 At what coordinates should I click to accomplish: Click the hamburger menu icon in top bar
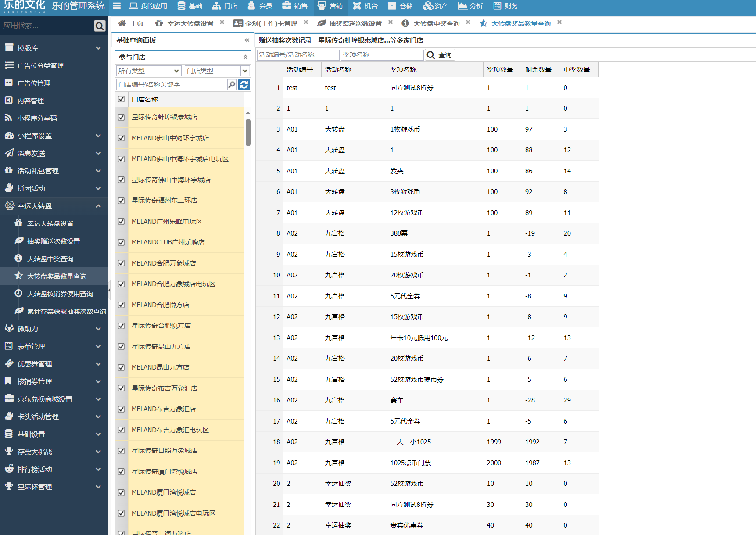(116, 6)
